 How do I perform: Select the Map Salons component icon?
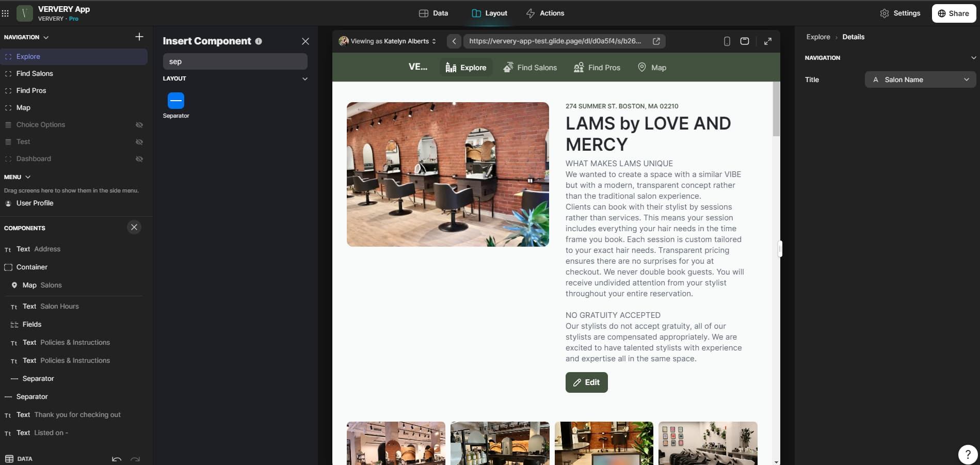pyautogui.click(x=14, y=285)
